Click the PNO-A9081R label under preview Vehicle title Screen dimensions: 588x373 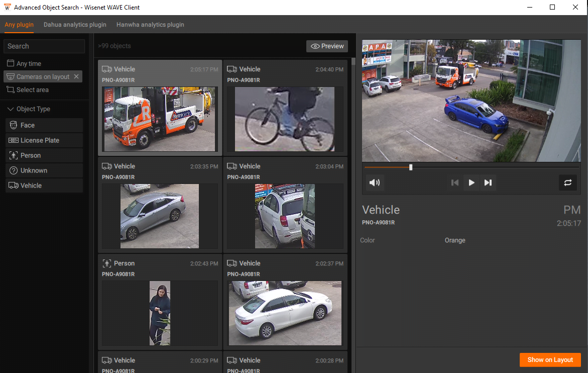[379, 223]
